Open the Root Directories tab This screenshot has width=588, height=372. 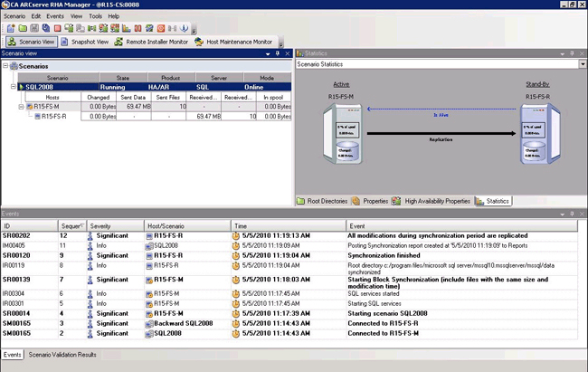pyautogui.click(x=322, y=201)
